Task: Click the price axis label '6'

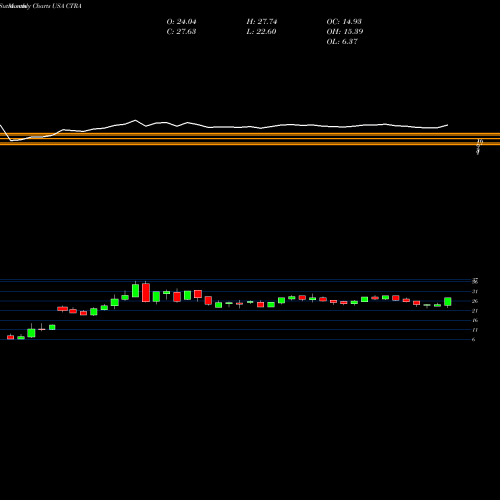Action: (x=473, y=340)
